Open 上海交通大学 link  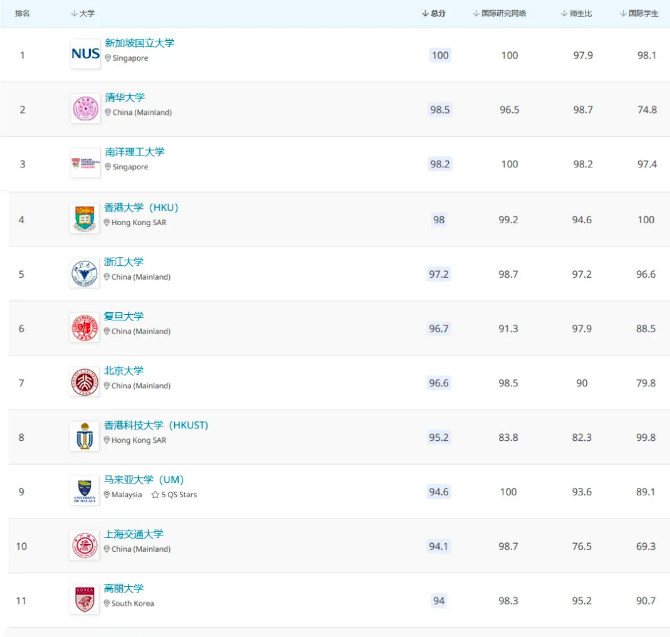[134, 534]
